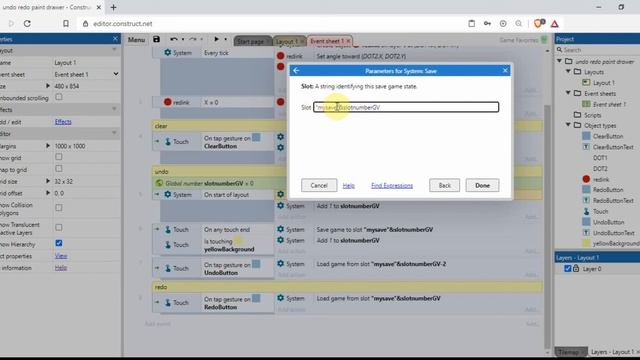This screenshot has height=360, width=640.
Task: Toggle Show Translucent inactive Layers checkbox
Action: coord(59,227)
